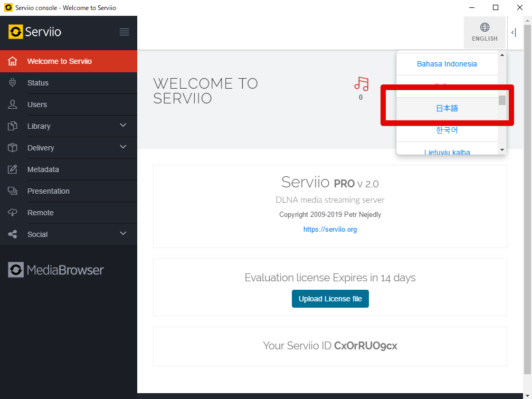Click the DLNA media streaming server text

(330, 200)
